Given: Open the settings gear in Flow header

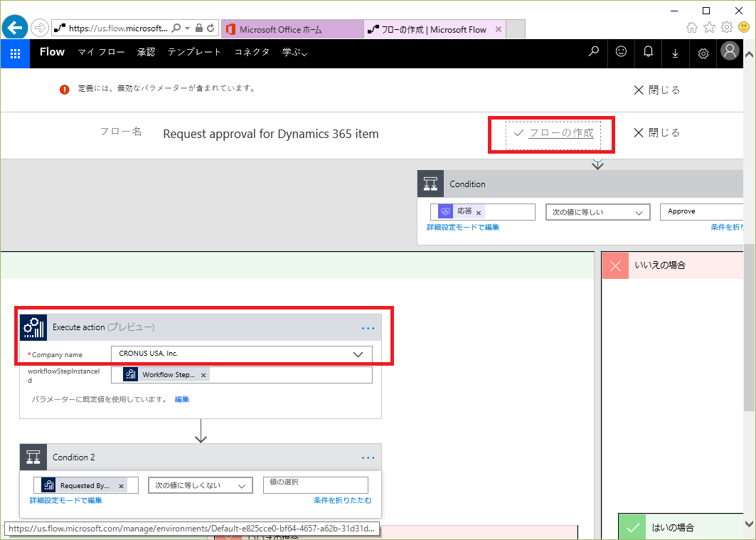Looking at the screenshot, I should (703, 53).
